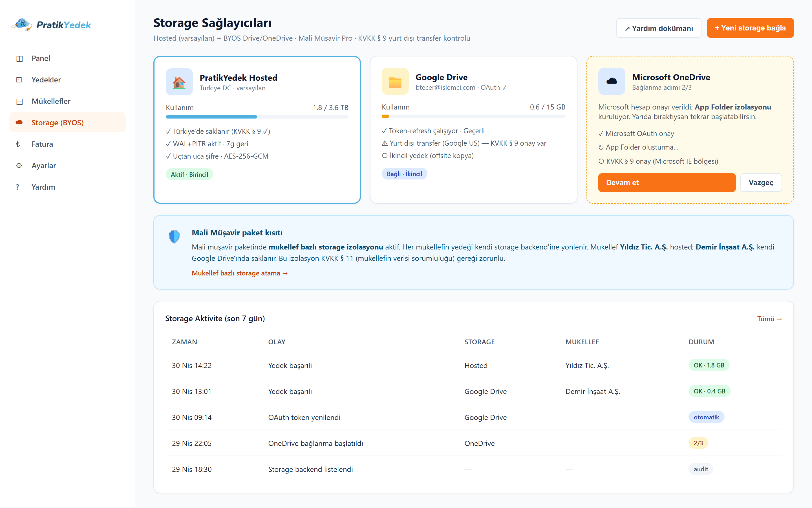Open the Tümü activity link
This screenshot has width=812, height=508.
[769, 319]
